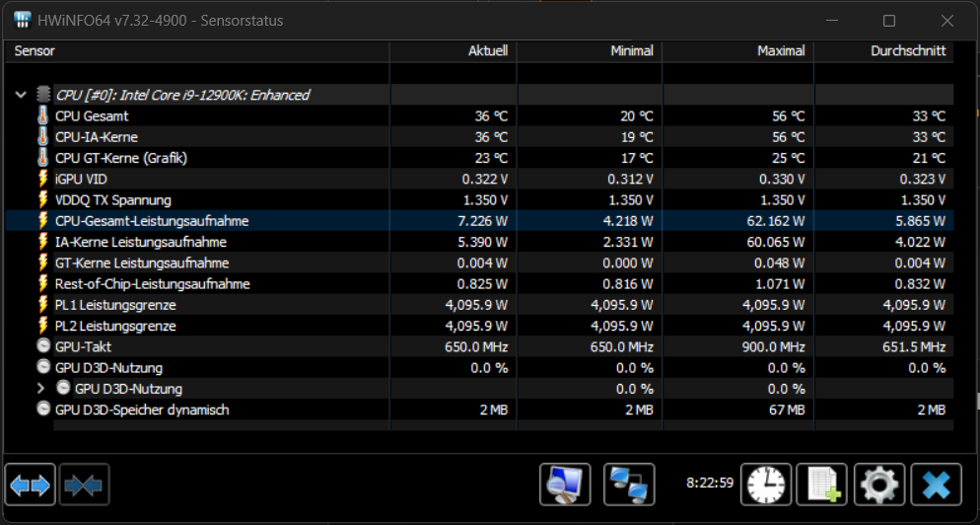Click the expand-columns blue arrows button
980x525 pixels.
point(30,485)
